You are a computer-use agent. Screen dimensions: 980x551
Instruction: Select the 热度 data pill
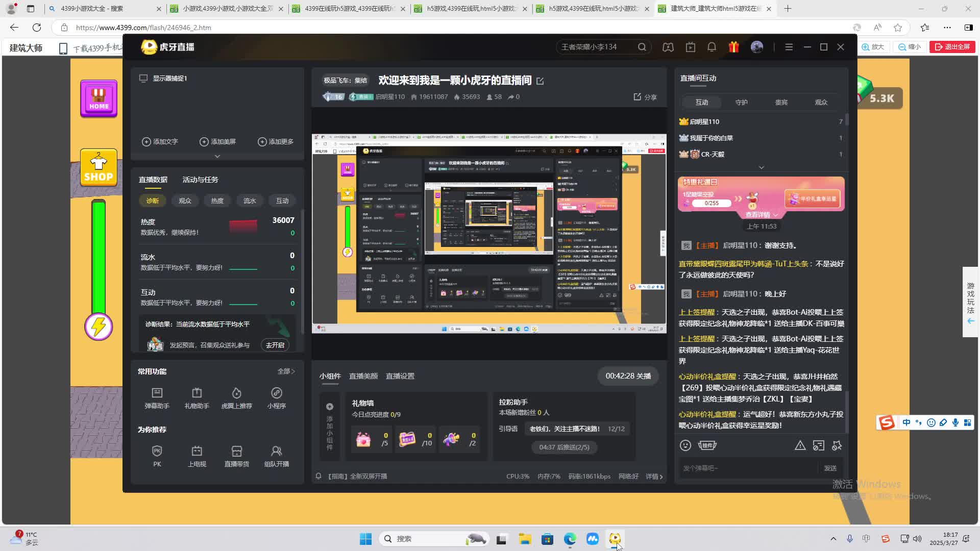click(x=217, y=201)
